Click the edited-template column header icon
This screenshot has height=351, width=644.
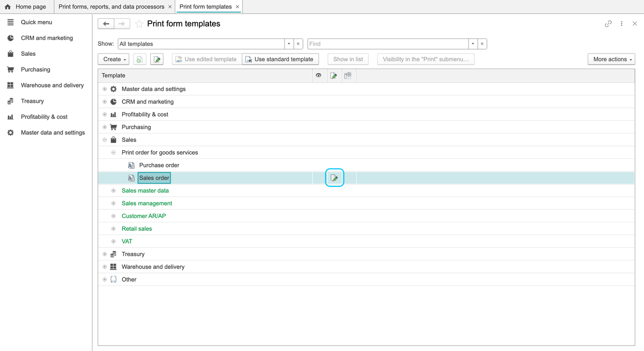point(333,76)
